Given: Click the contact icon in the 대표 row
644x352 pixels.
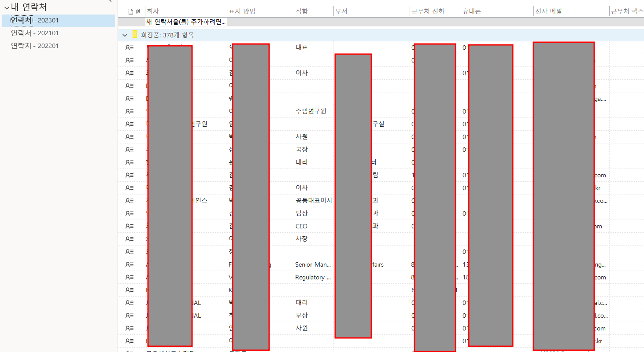Looking at the screenshot, I should click(x=130, y=48).
